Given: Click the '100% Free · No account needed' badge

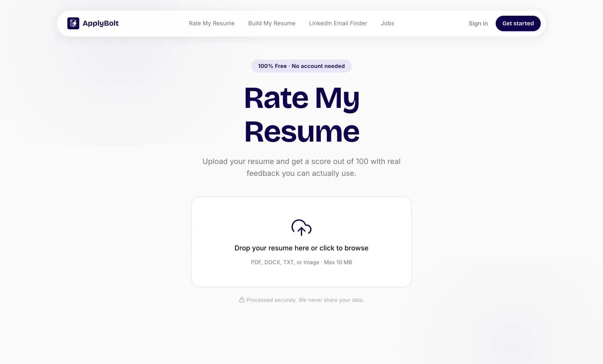Looking at the screenshot, I should click(301, 66).
